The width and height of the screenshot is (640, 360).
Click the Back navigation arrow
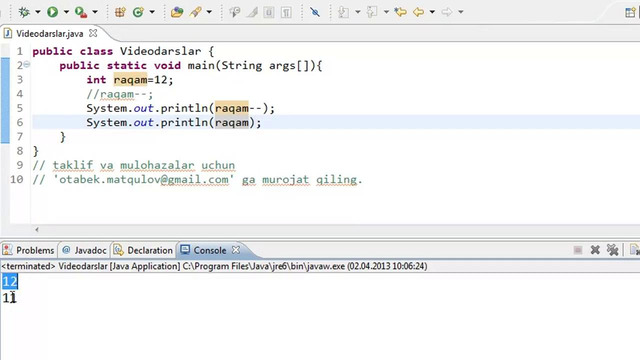[418, 12]
